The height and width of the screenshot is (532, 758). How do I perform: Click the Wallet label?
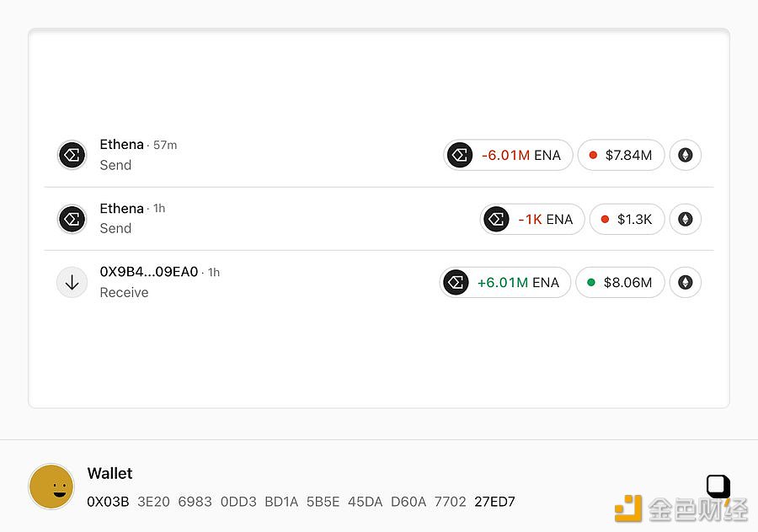coord(109,474)
